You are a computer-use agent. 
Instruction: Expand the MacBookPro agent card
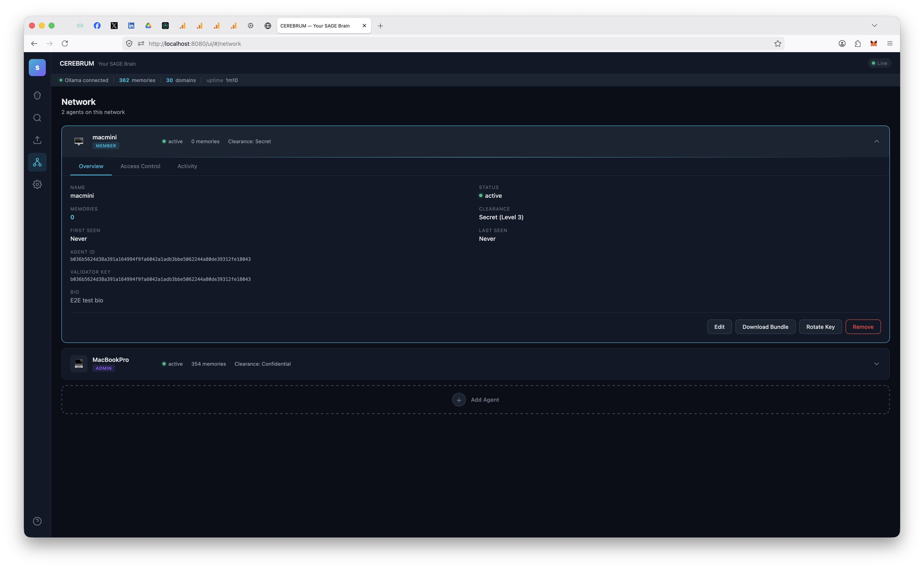pyautogui.click(x=877, y=364)
